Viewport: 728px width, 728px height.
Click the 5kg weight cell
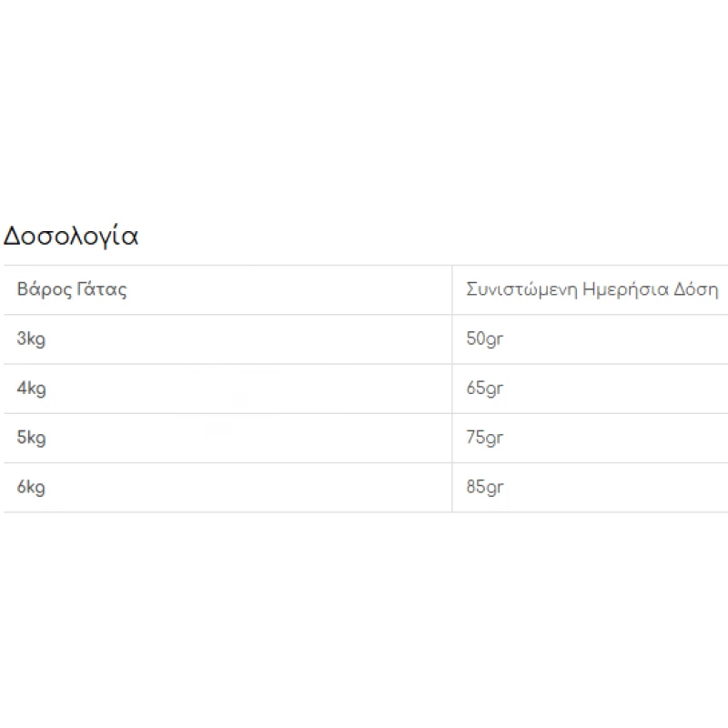point(227,439)
